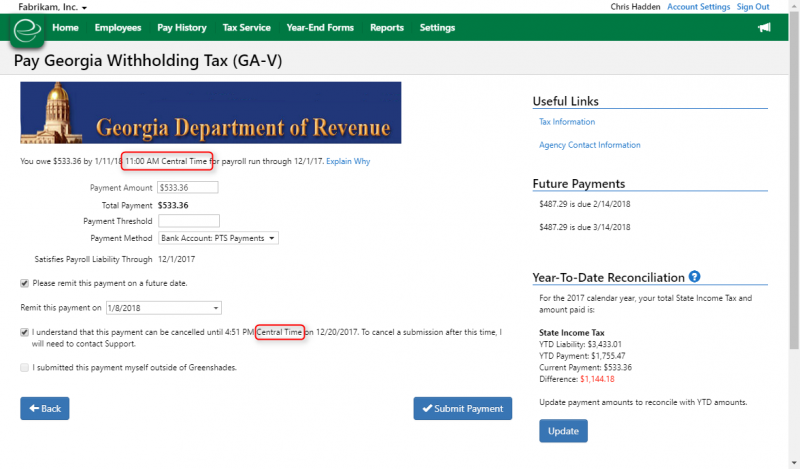Viewport: 800px width, 469px height.
Task: Select the '$487.29 is due 2/14/2018' text
Action: coord(585,204)
